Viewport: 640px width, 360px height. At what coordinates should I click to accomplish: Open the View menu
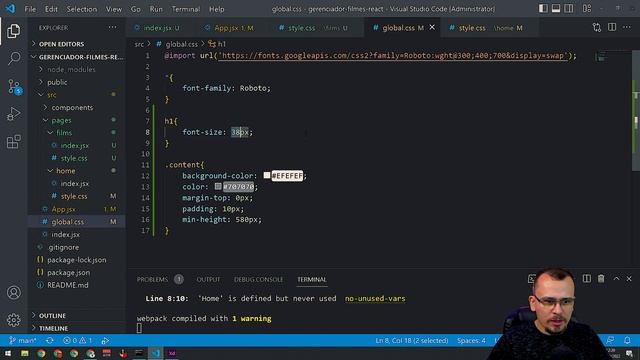tap(113, 9)
